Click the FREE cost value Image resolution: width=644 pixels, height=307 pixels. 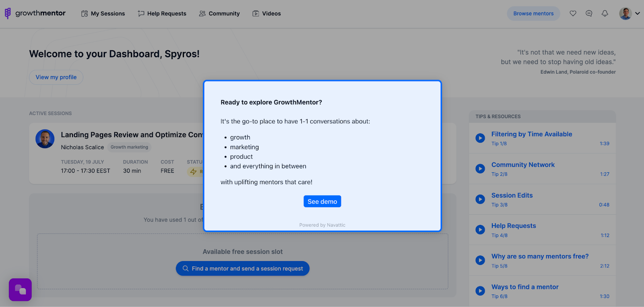[167, 171]
